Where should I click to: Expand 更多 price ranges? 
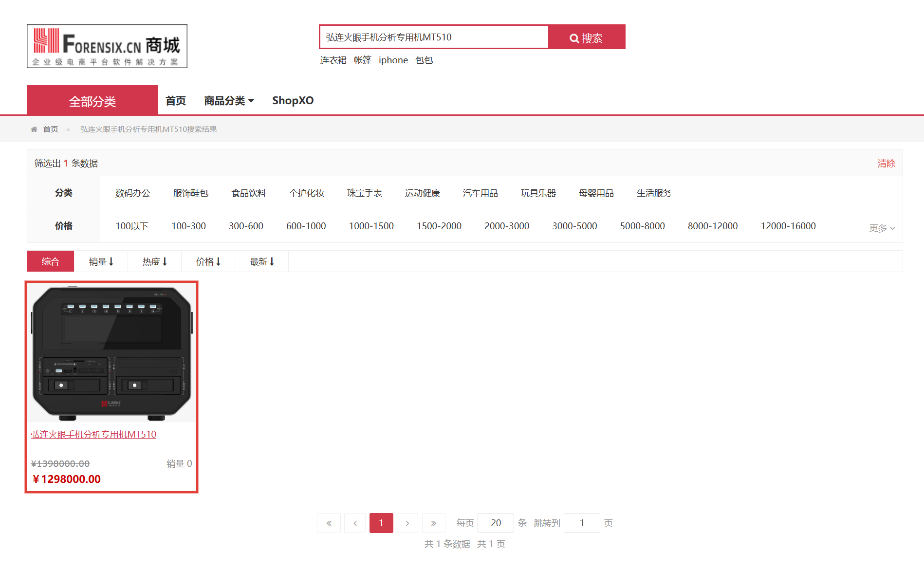pyautogui.click(x=882, y=228)
